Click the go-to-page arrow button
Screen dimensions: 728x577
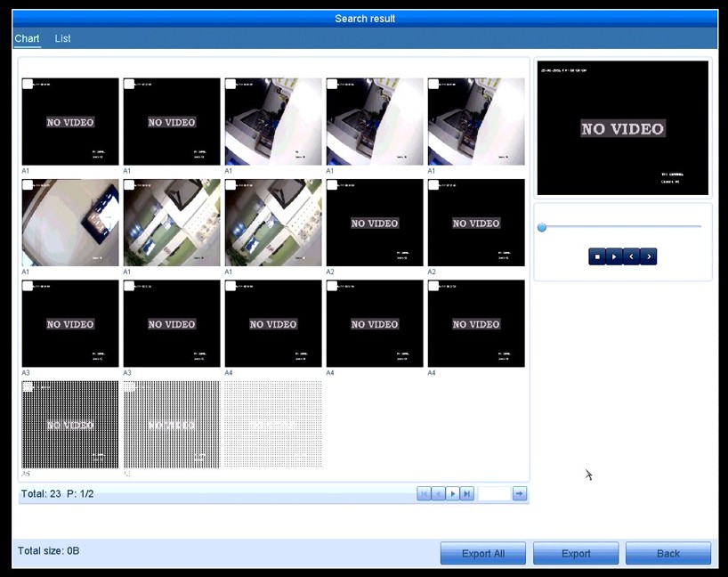coord(520,493)
